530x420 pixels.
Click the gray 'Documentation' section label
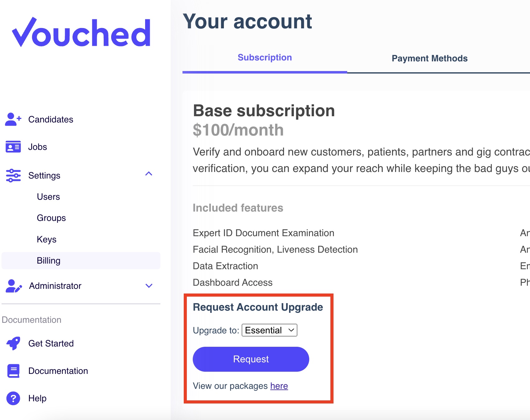click(31, 320)
